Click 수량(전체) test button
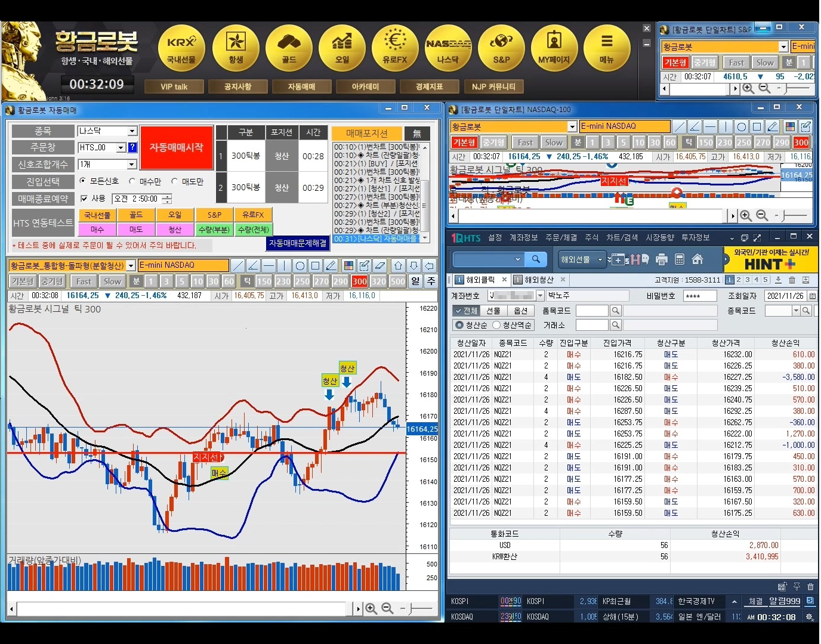The image size is (821, 644). click(x=253, y=230)
